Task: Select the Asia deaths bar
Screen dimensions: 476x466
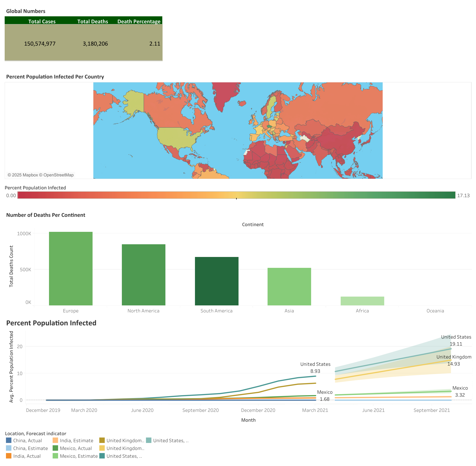Action: pyautogui.click(x=289, y=286)
